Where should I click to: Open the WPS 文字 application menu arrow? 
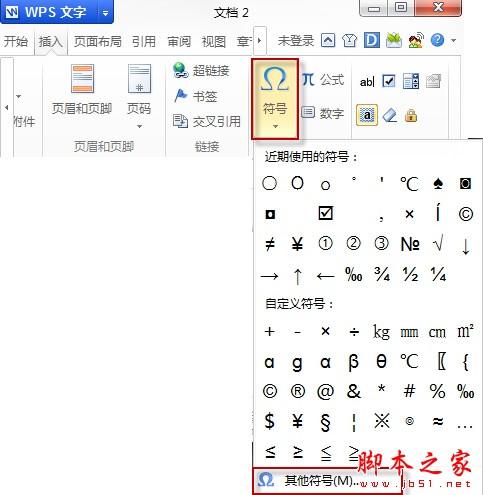pyautogui.click(x=105, y=13)
